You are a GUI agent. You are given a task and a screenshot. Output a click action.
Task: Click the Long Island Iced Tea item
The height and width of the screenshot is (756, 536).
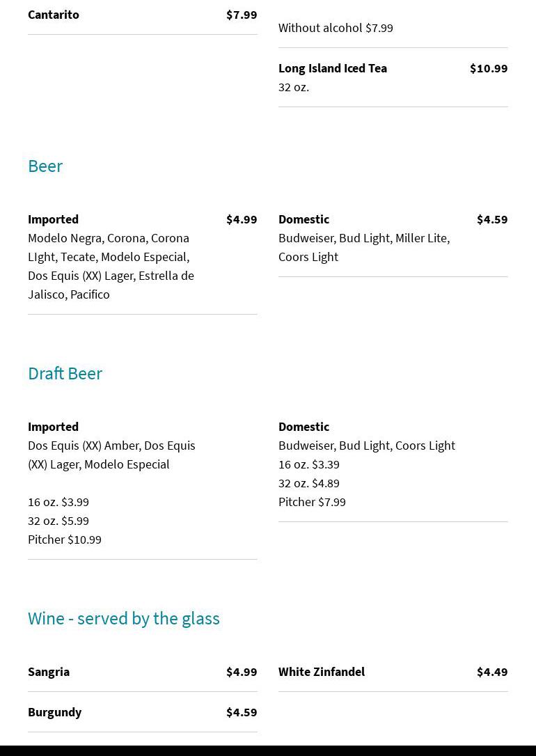pyautogui.click(x=333, y=68)
